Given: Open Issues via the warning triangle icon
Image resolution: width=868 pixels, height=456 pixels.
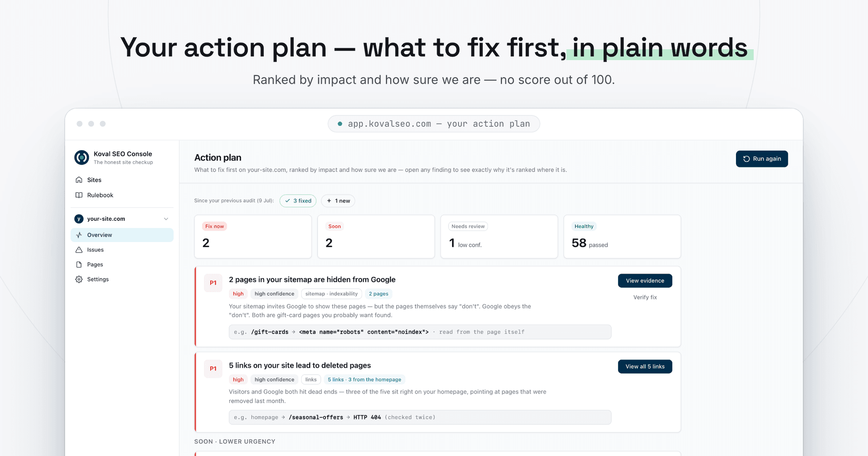Looking at the screenshot, I should click(x=79, y=250).
